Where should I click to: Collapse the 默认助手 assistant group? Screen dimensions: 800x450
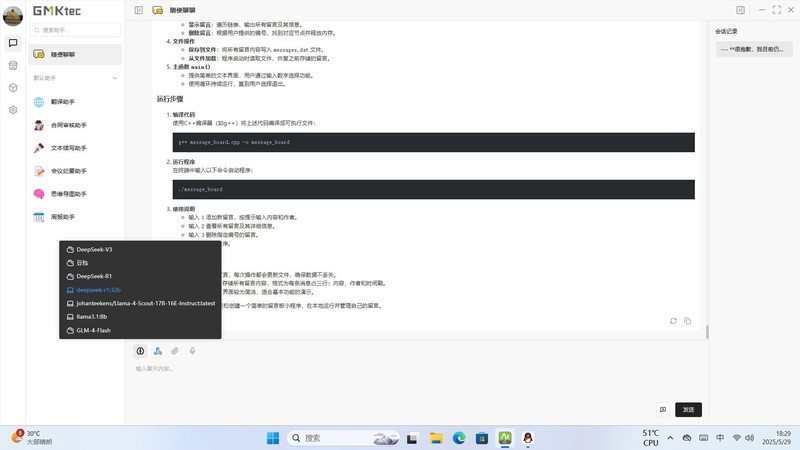pyautogui.click(x=115, y=77)
